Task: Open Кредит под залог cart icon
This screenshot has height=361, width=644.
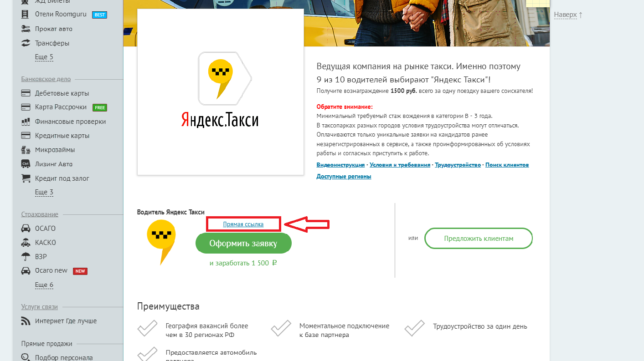Action: [x=26, y=178]
